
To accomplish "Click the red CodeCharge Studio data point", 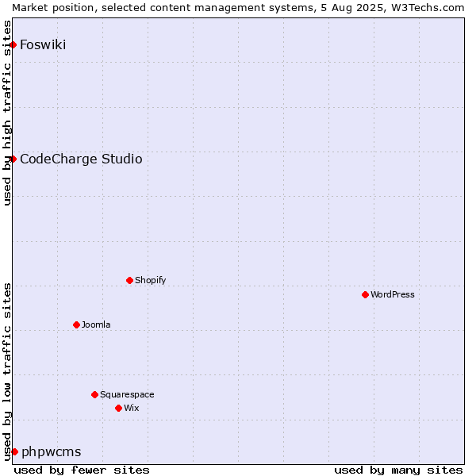I will tap(13, 159).
